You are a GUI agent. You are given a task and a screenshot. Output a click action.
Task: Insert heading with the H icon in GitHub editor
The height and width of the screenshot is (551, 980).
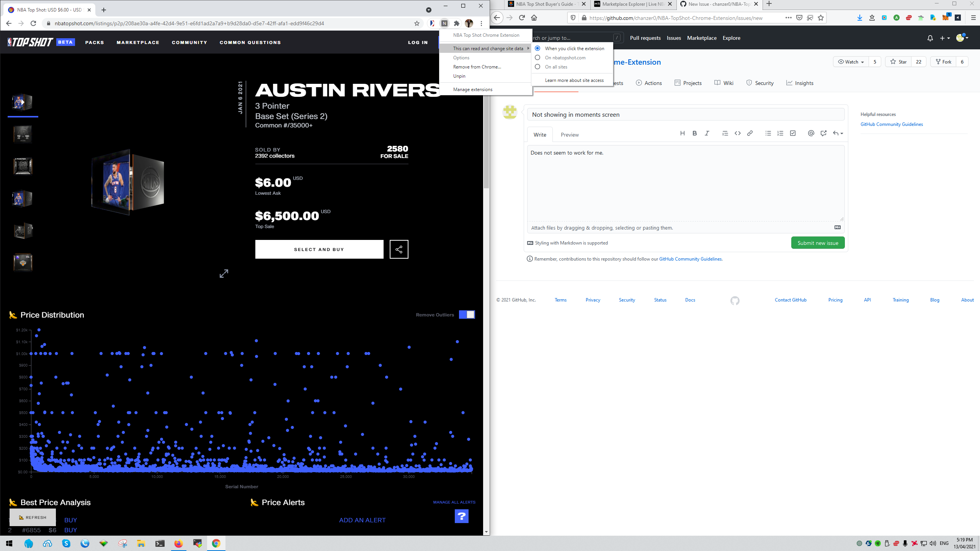[682, 133]
